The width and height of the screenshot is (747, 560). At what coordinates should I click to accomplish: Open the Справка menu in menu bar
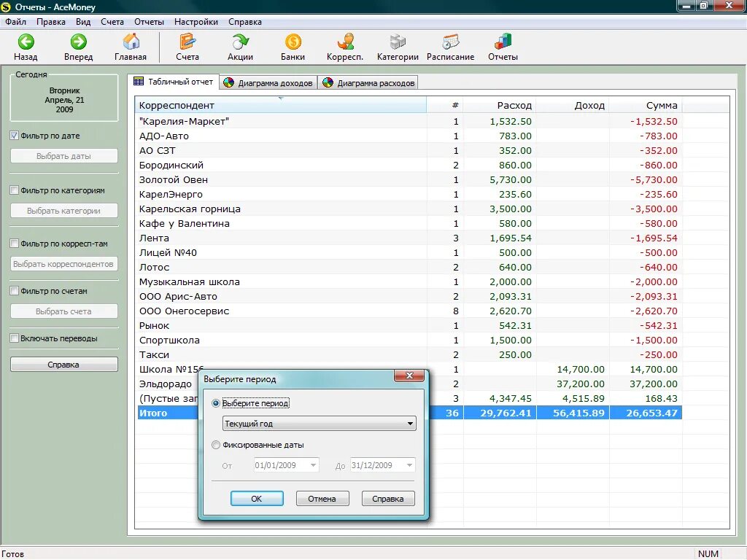pyautogui.click(x=245, y=22)
